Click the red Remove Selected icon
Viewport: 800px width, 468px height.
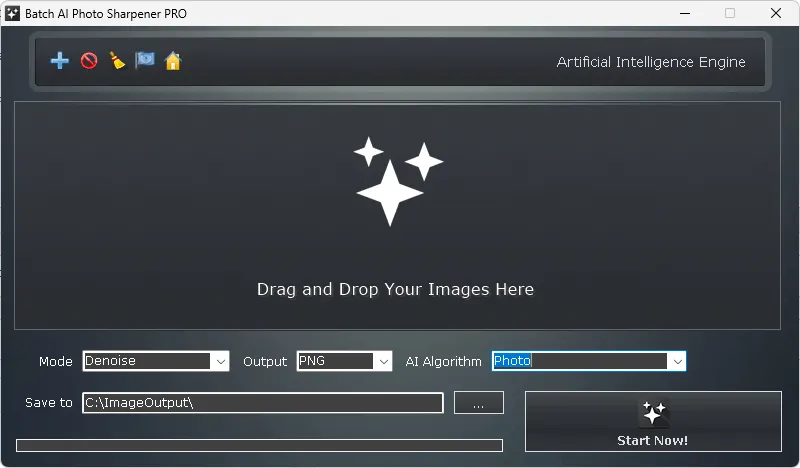(89, 61)
